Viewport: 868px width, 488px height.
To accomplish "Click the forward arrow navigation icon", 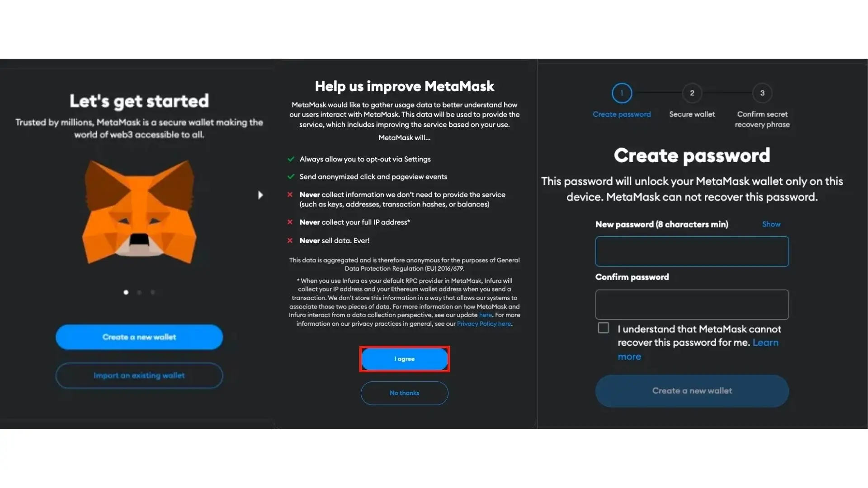I will pos(260,196).
